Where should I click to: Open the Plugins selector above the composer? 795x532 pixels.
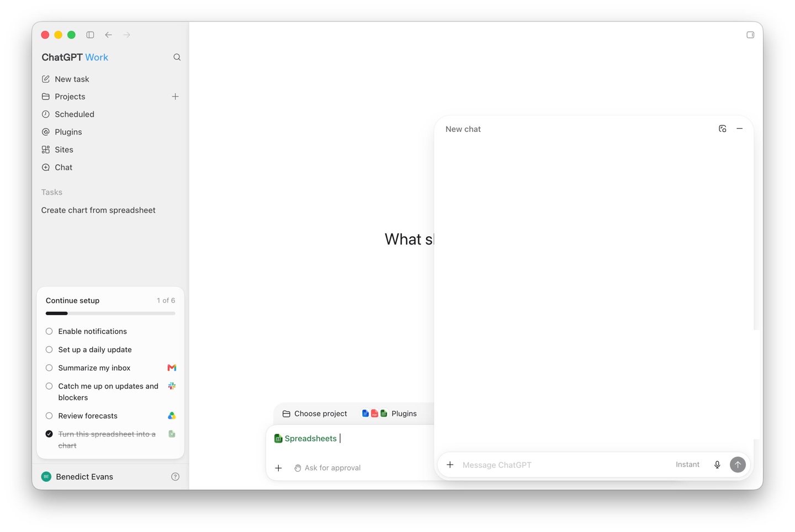coord(390,414)
